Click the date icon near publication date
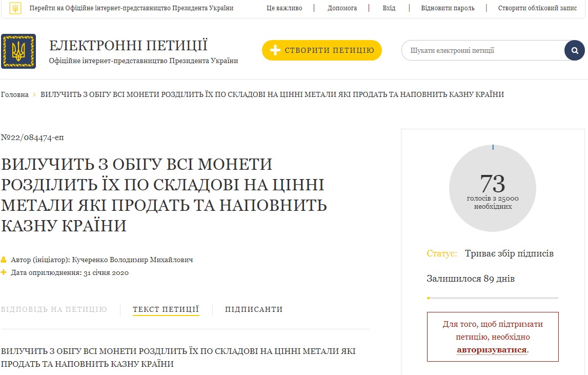Screen dimensions: 588x375 pyautogui.click(x=5, y=272)
